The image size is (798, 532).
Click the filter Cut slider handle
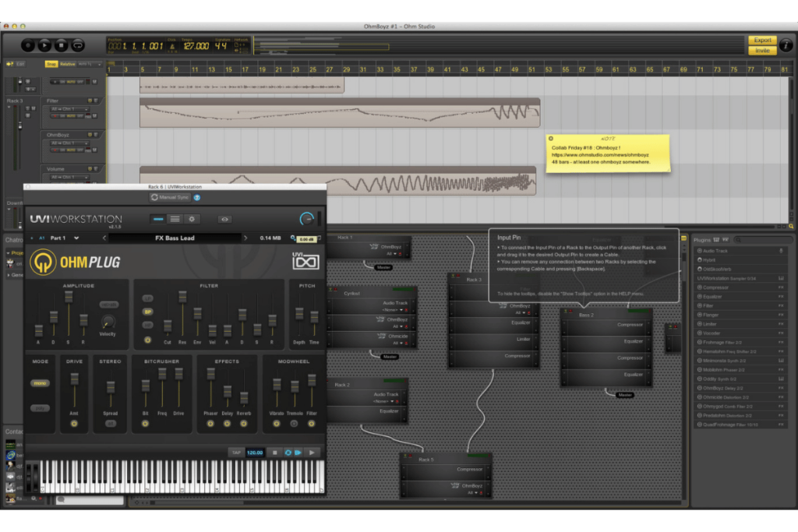pos(168,326)
